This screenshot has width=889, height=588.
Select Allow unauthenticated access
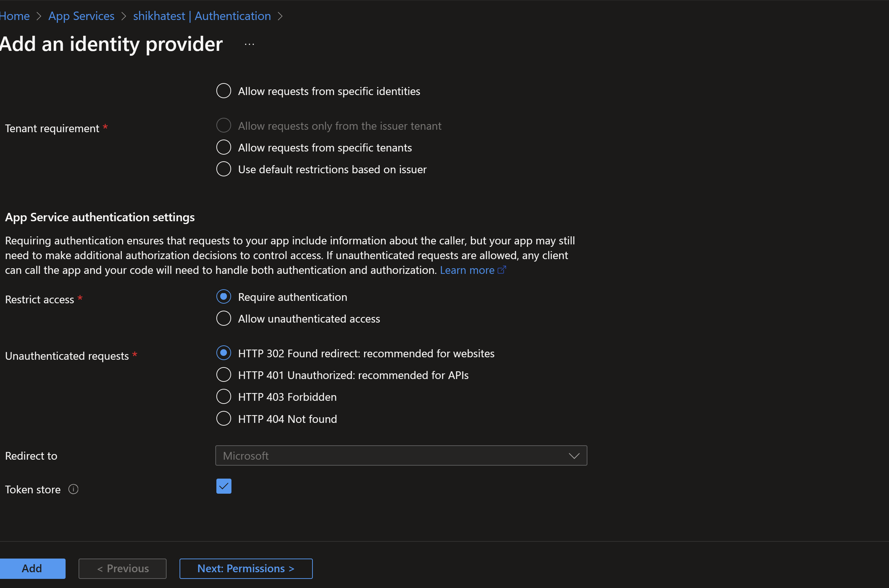(223, 318)
